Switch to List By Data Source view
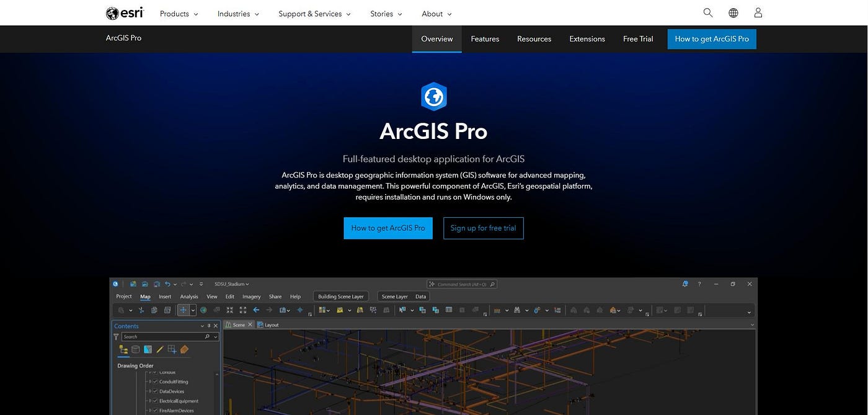868x415 pixels. (135, 349)
